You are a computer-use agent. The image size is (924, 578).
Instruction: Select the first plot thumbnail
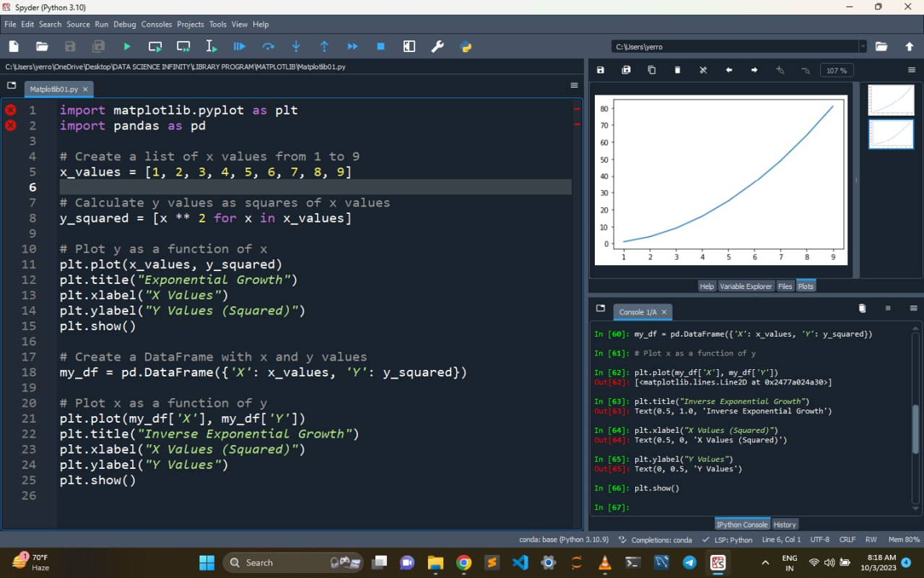pyautogui.click(x=891, y=100)
